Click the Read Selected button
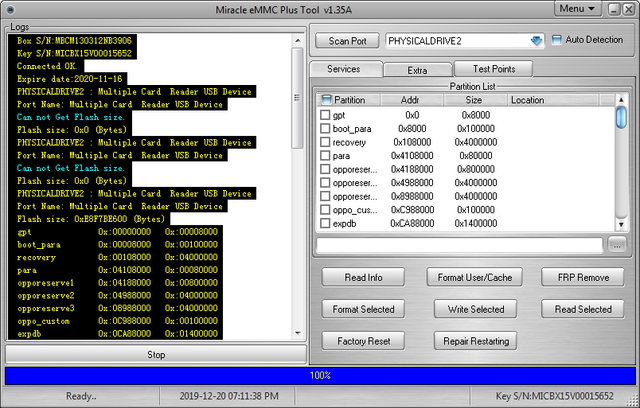This screenshot has width=640, height=408. 583,309
